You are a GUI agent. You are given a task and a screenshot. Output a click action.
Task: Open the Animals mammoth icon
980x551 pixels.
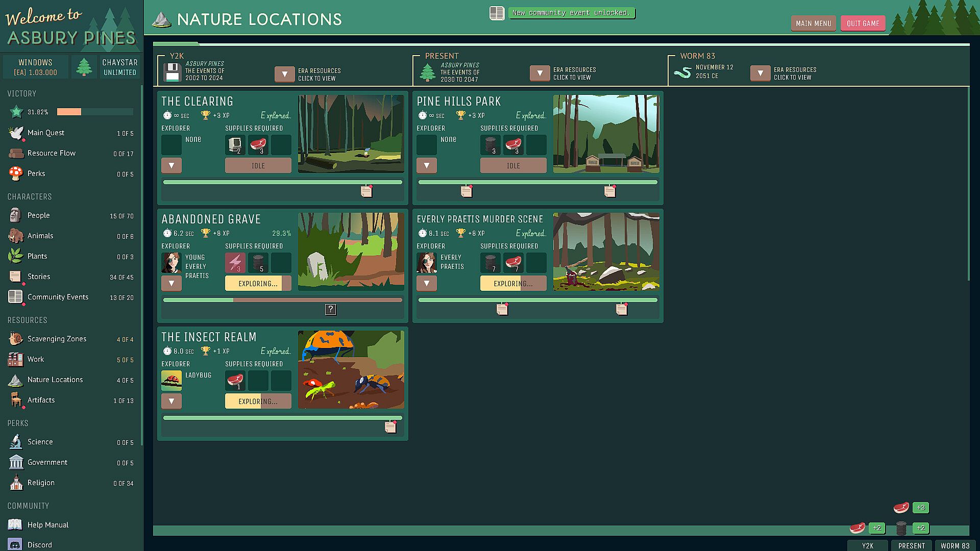(x=16, y=236)
